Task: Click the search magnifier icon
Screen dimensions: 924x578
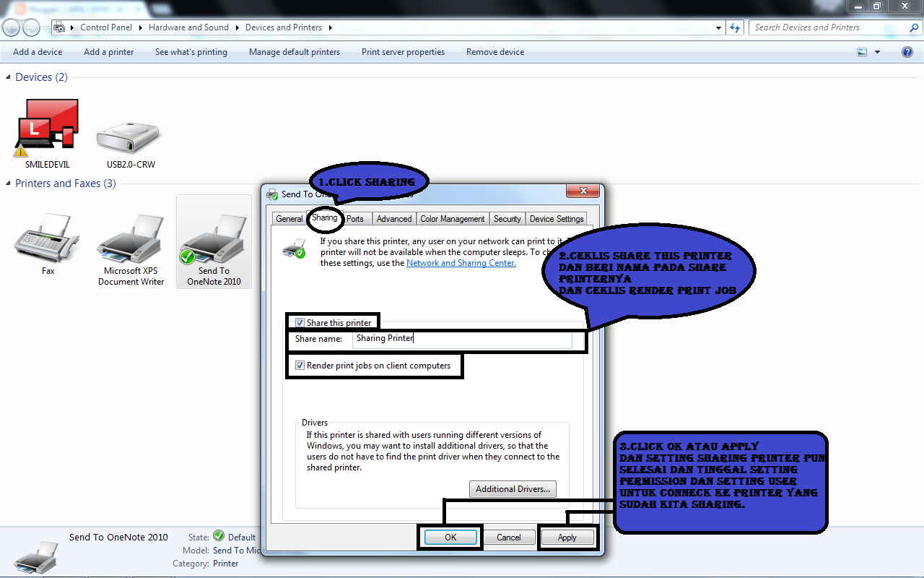Action: [914, 27]
